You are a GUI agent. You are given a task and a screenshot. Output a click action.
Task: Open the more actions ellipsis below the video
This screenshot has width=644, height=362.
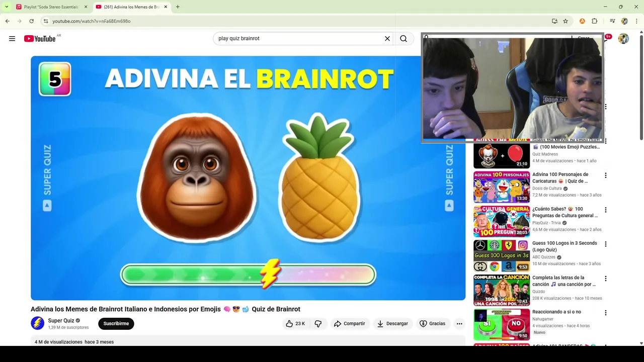pyautogui.click(x=459, y=324)
